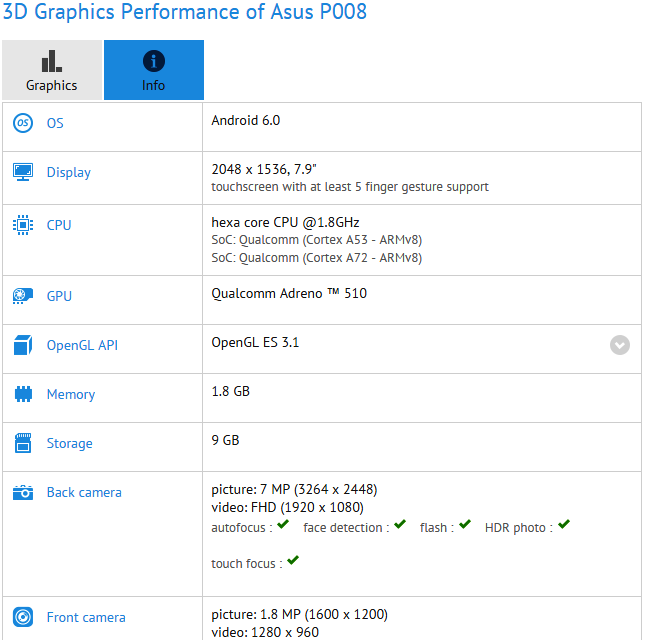Click the Back camera icon
The width and height of the screenshot is (651, 640).
coord(23,492)
